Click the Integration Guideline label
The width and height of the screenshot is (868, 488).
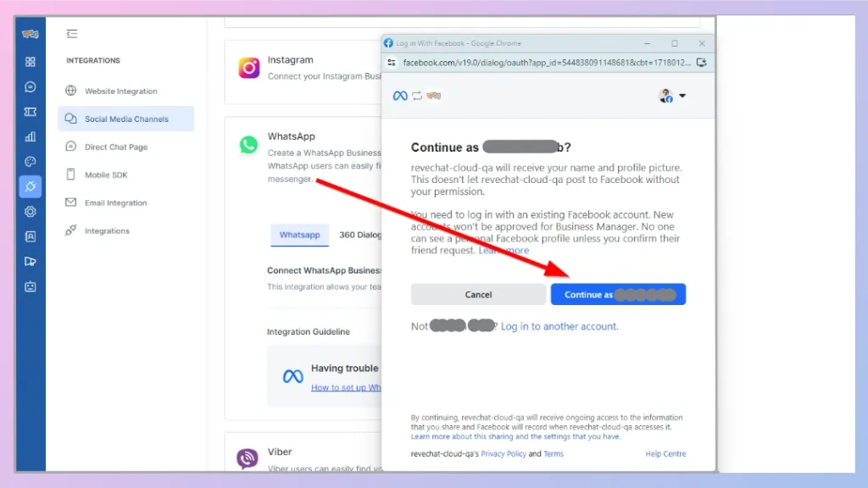pyautogui.click(x=309, y=331)
